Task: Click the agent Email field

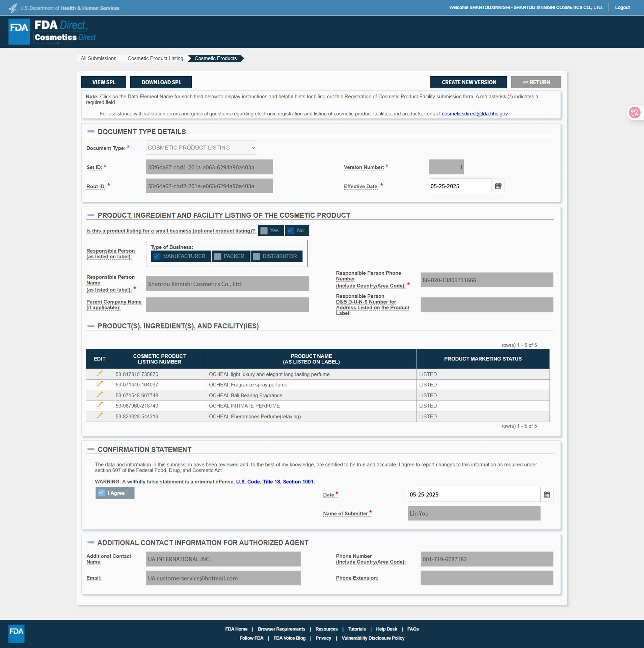Action: click(x=223, y=578)
